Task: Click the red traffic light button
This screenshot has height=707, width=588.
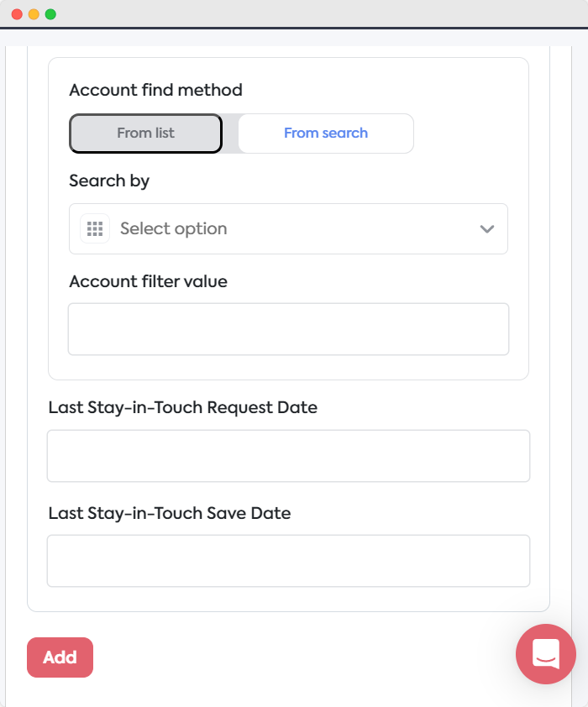Action: coord(18,13)
